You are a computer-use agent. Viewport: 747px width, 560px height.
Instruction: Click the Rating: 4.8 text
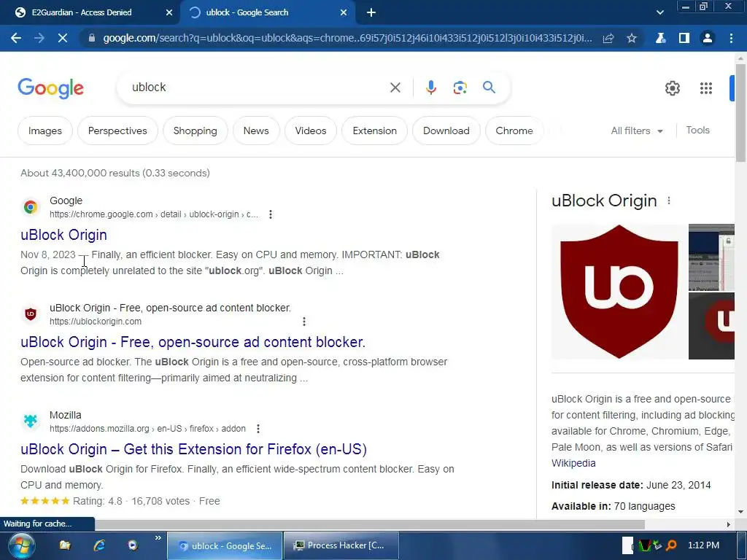point(97,501)
